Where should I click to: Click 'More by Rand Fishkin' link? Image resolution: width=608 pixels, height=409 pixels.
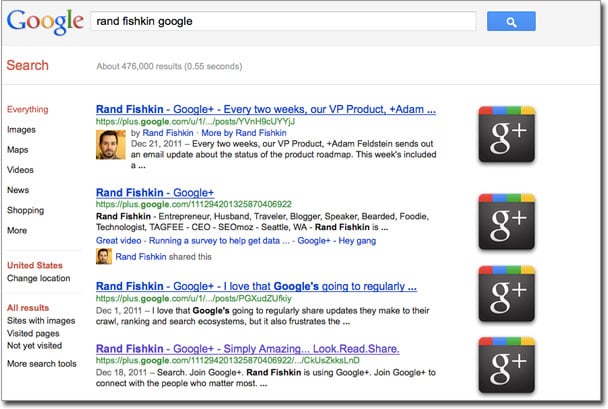244,133
